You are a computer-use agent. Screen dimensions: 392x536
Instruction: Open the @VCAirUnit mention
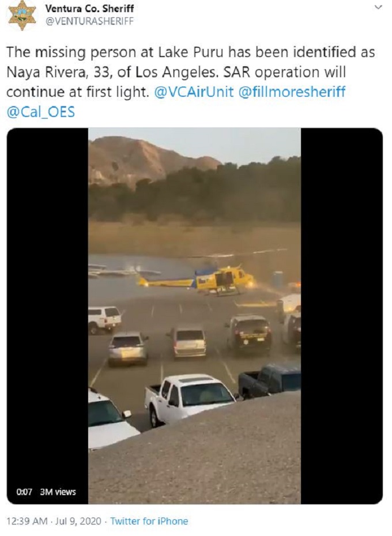coord(194,92)
